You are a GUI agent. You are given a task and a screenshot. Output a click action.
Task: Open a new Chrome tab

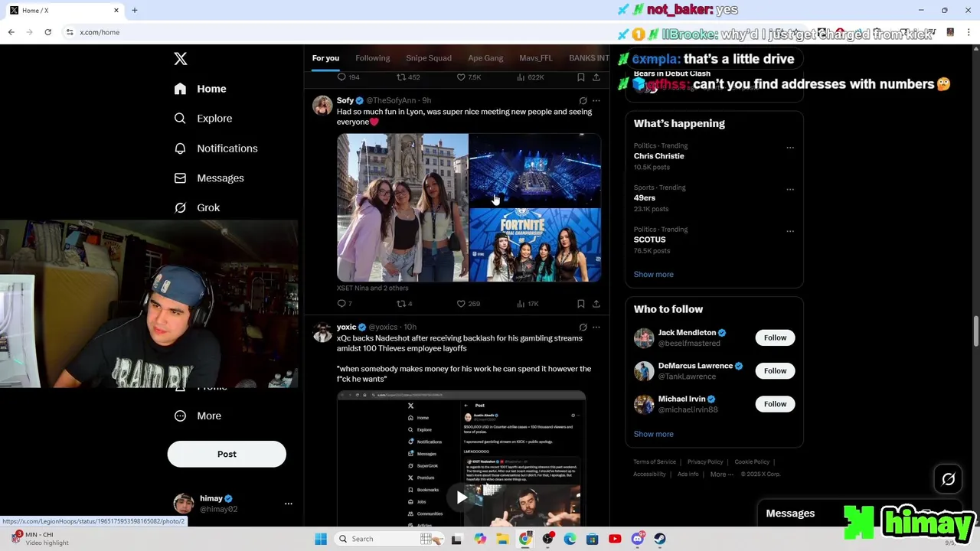[x=135, y=11]
